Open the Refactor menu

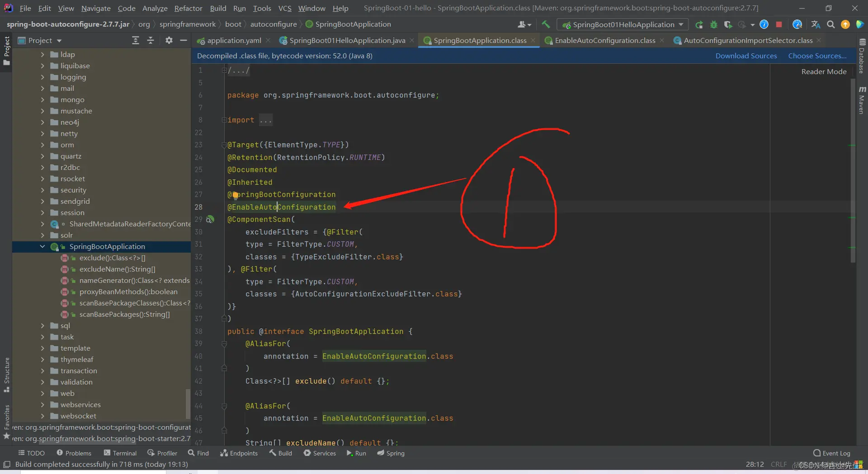[188, 8]
